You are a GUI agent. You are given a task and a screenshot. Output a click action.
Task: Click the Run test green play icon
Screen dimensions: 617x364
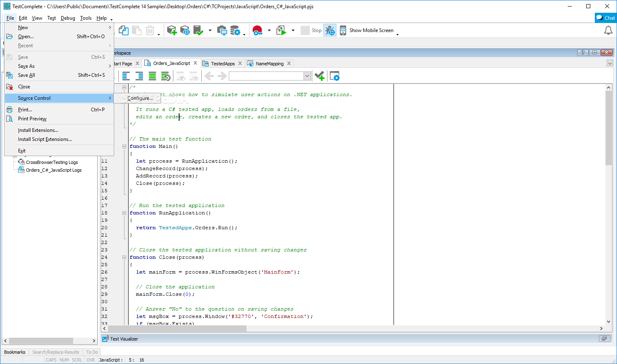pyautogui.click(x=281, y=30)
